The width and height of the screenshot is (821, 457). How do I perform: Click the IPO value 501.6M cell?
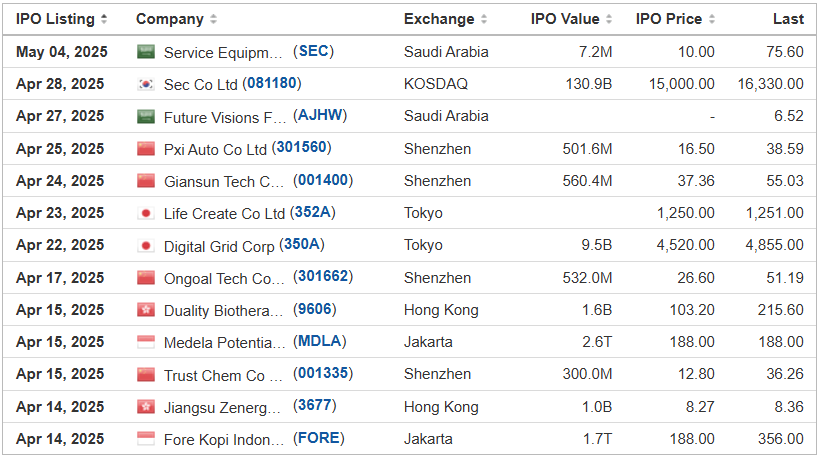tap(587, 149)
